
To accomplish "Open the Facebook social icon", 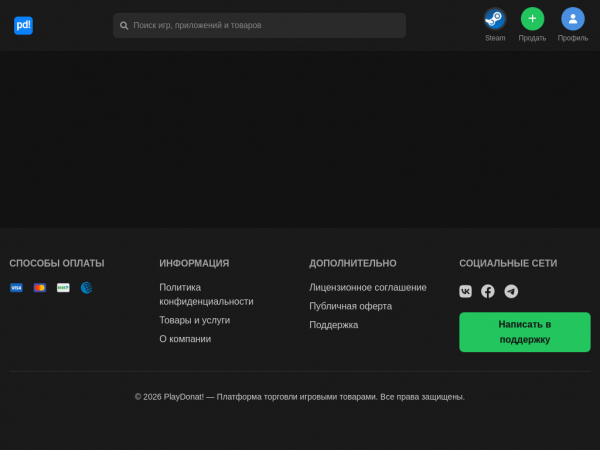I will tap(488, 291).
